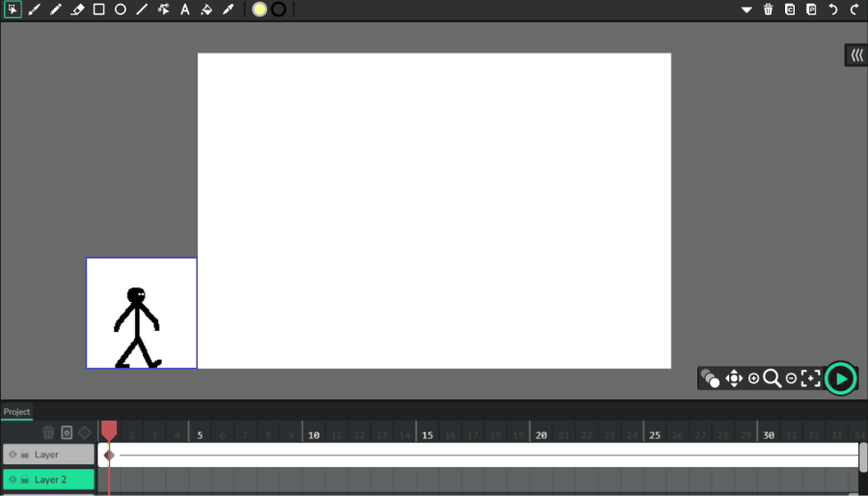The image size is (868, 496).
Task: Select the Rectangle shape tool
Action: (x=98, y=10)
